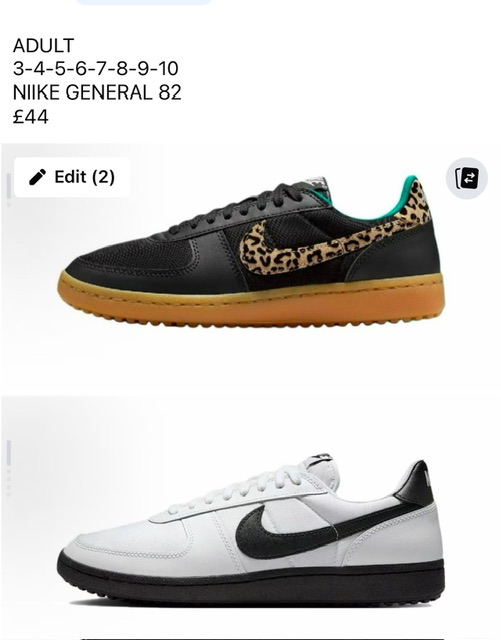This screenshot has height=640, width=501.
Task: Click the sizes line 3-4-5-6-7-8-9-10
Action: (96, 68)
